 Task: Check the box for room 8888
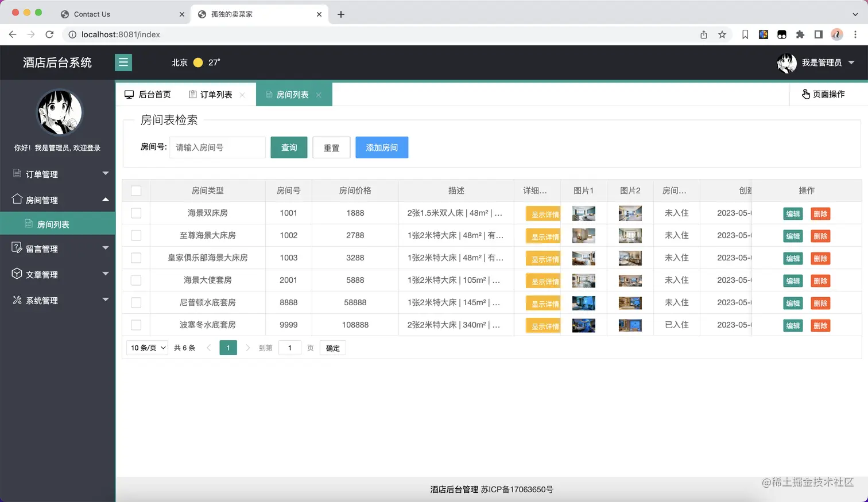click(x=136, y=302)
